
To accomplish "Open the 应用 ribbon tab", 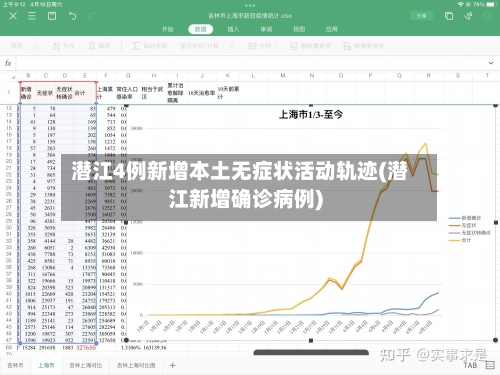I will [332, 29].
